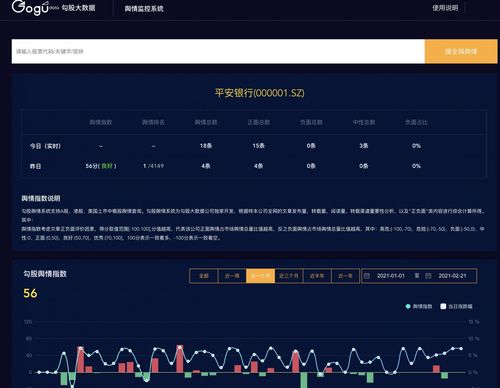Select the 近一个月 time range
This screenshot has width=500, height=388.
point(260,276)
